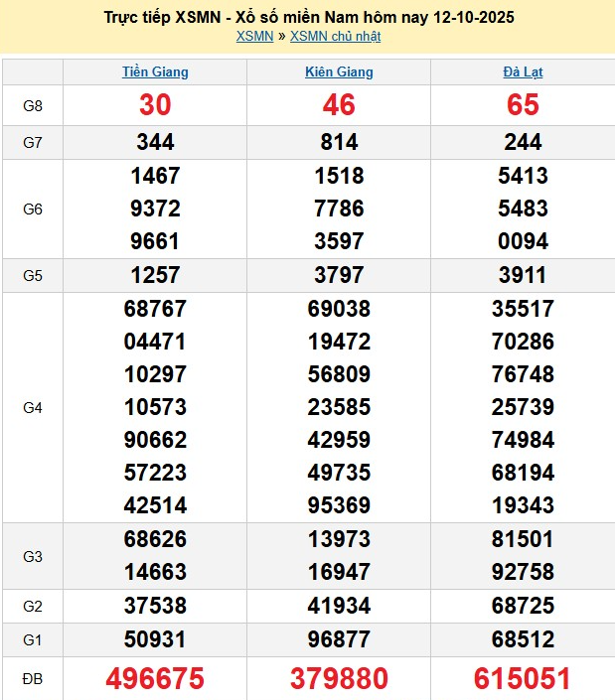Select Kiên Giang G2 result 41934
The image size is (615, 700).
coord(339,605)
